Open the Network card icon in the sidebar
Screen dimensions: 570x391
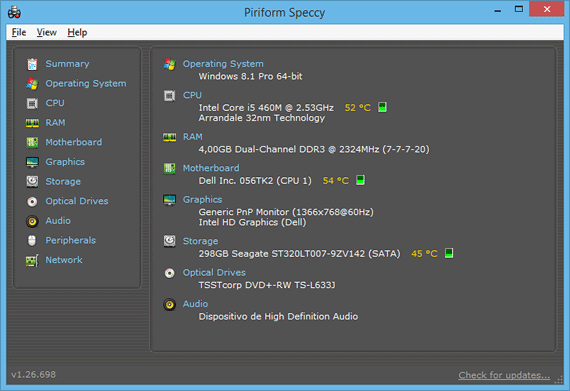(32, 261)
